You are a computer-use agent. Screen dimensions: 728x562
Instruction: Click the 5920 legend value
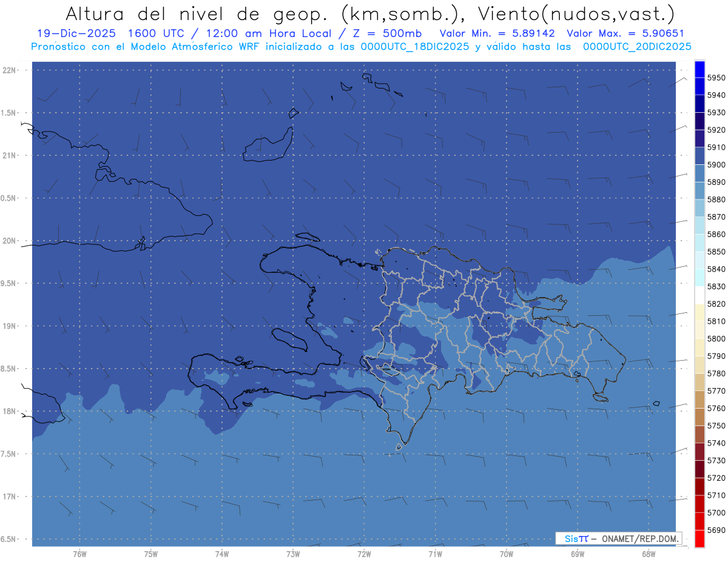716,130
